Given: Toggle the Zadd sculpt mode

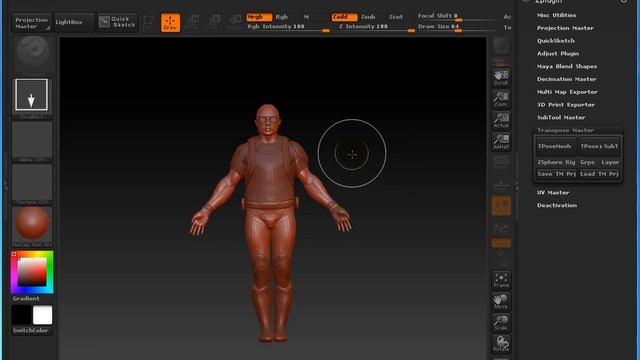Looking at the screenshot, I should point(344,17).
